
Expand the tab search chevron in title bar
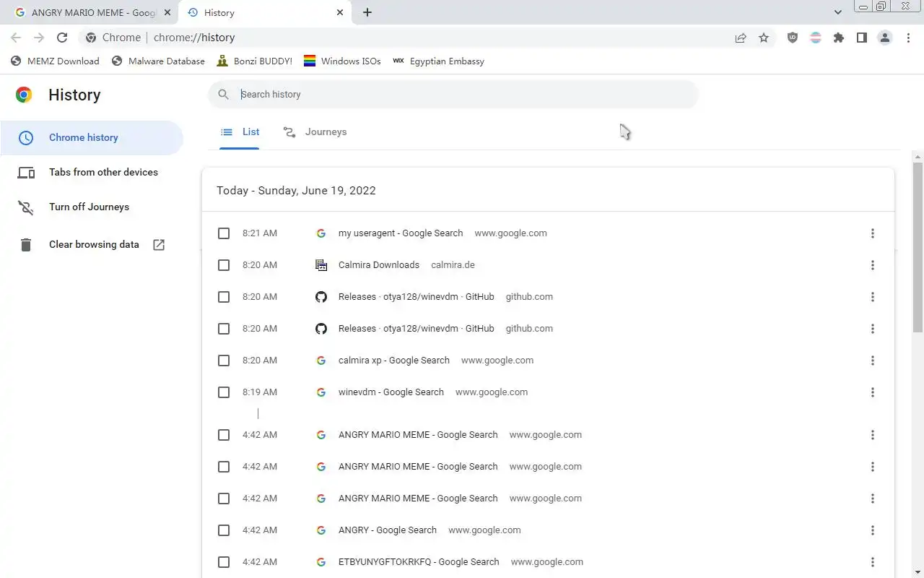pos(838,12)
